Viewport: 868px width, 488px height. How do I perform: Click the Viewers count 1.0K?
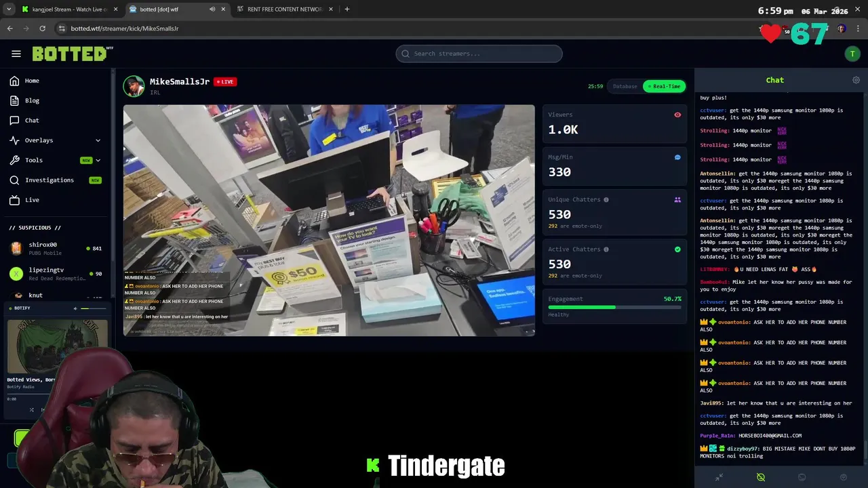(563, 129)
